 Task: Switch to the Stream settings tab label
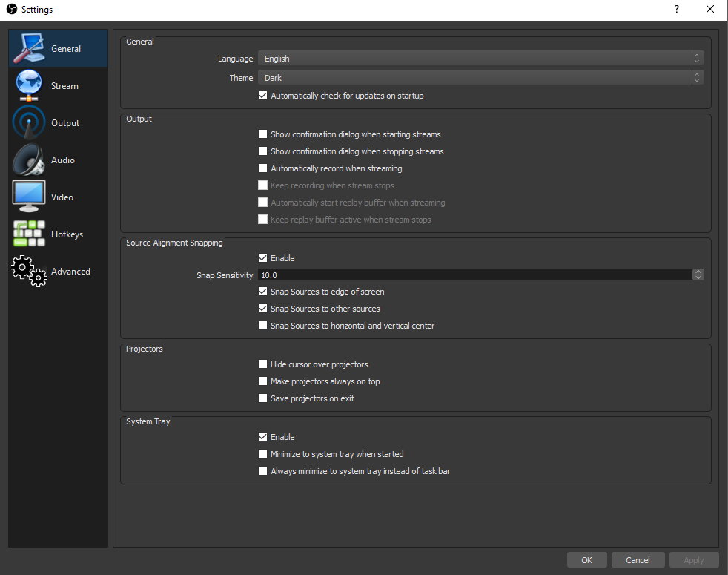64,86
